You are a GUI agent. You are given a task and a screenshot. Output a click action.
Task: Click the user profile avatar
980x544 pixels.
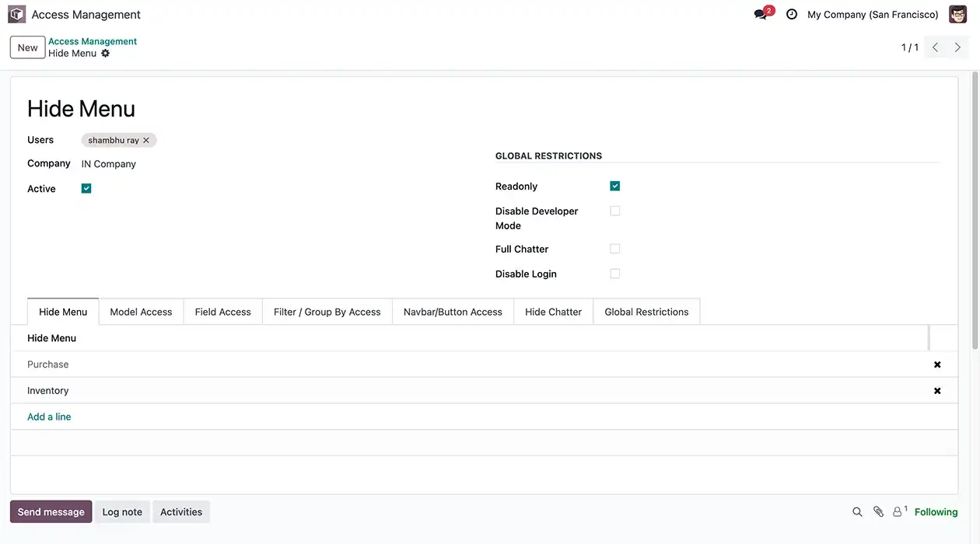(957, 14)
